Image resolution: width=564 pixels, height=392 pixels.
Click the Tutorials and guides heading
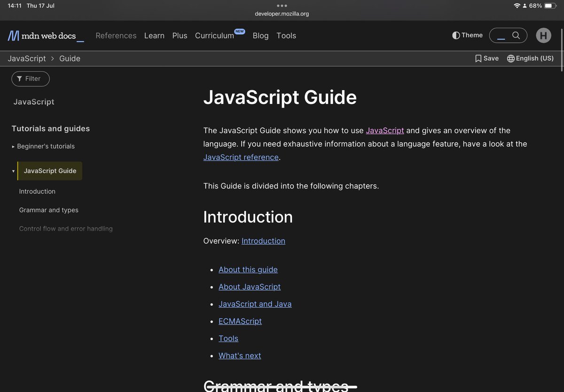[x=51, y=129]
